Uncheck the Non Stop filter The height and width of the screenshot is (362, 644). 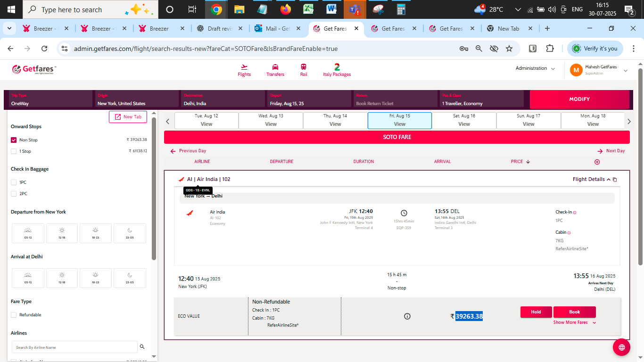[14, 140]
